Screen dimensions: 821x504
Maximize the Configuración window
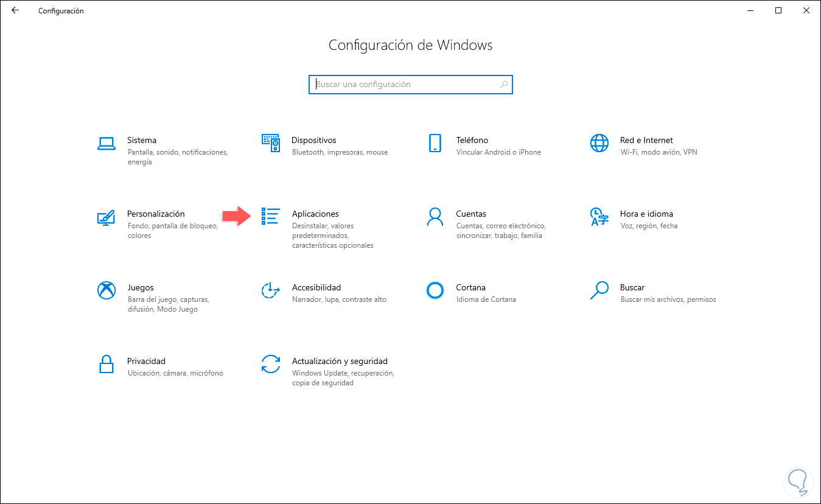778,10
